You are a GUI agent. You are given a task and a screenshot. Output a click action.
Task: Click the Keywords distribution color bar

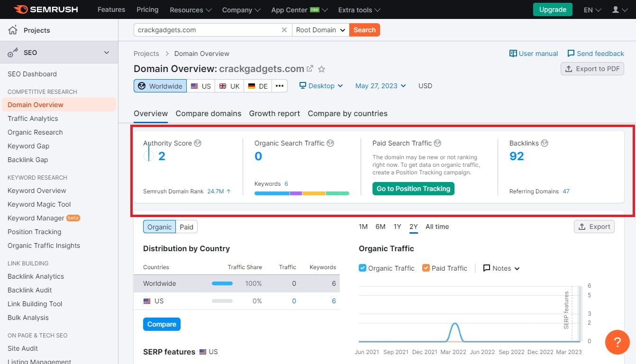tap(302, 193)
